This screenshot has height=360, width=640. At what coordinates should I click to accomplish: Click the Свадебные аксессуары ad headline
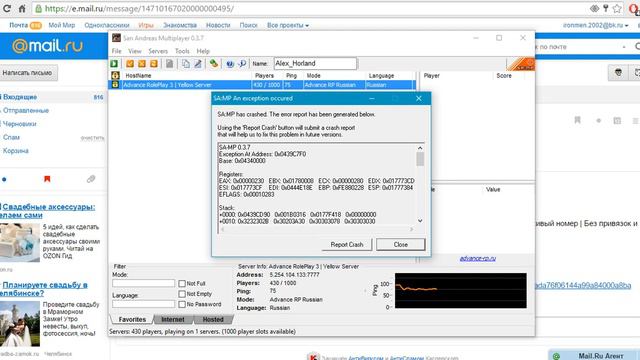click(x=48, y=211)
